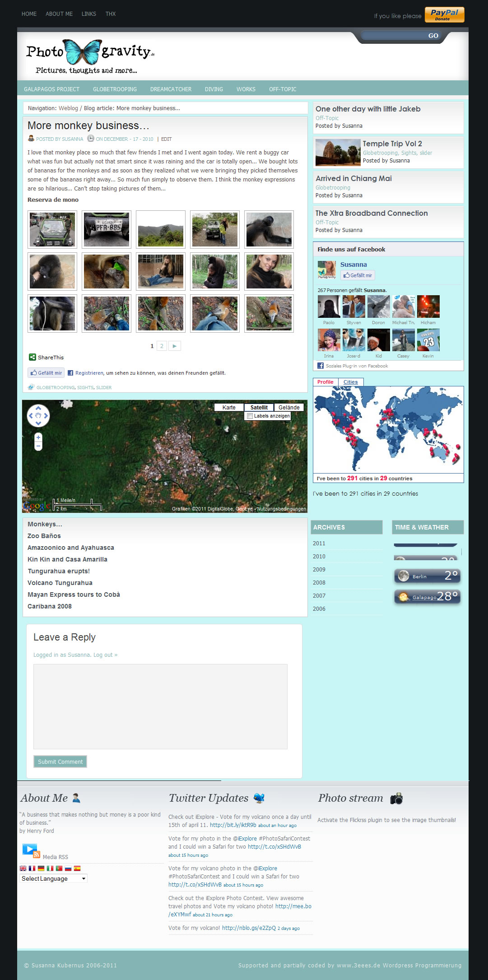488x980 pixels.
Task: Open the Select Language dropdown
Action: coord(54,878)
